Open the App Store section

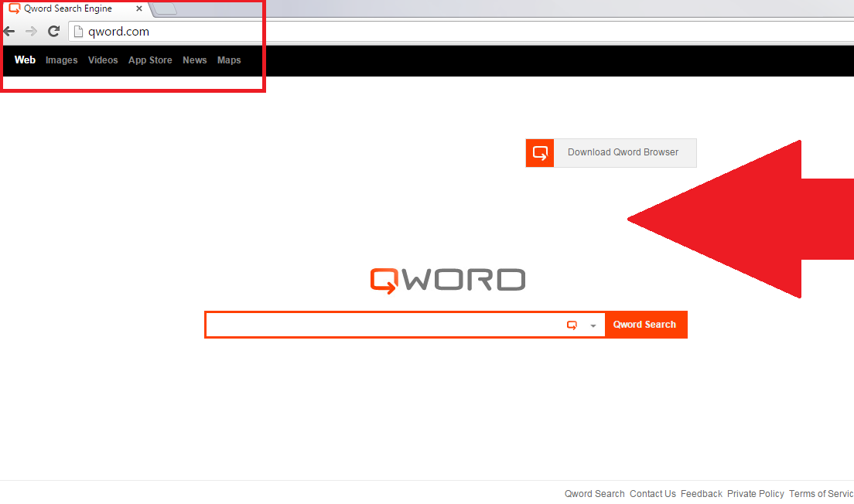150,60
